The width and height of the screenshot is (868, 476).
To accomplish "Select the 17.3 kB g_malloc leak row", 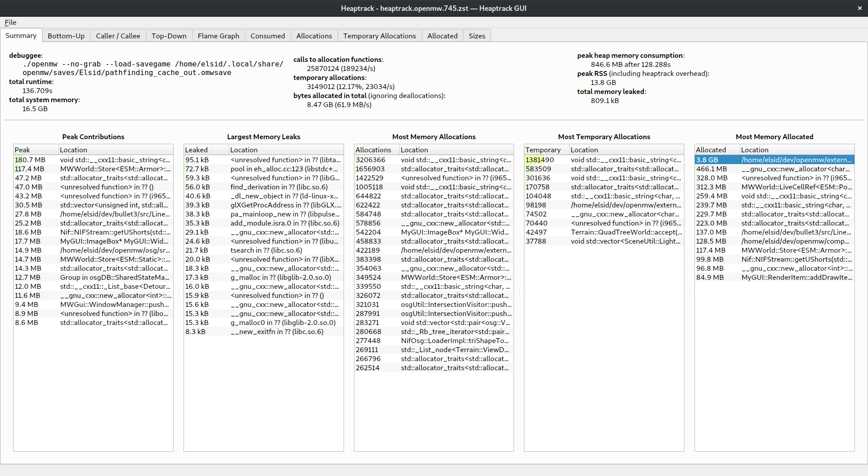I will point(264,277).
